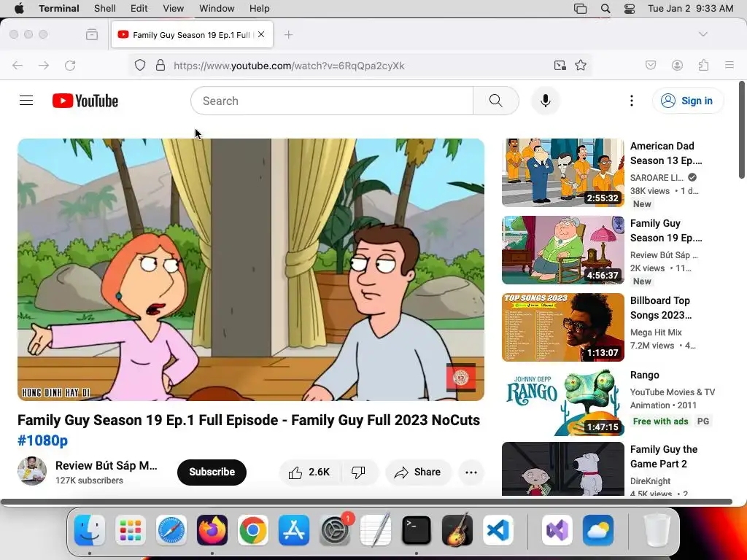Open the Help menu
The width and height of the screenshot is (747, 560).
tap(260, 9)
